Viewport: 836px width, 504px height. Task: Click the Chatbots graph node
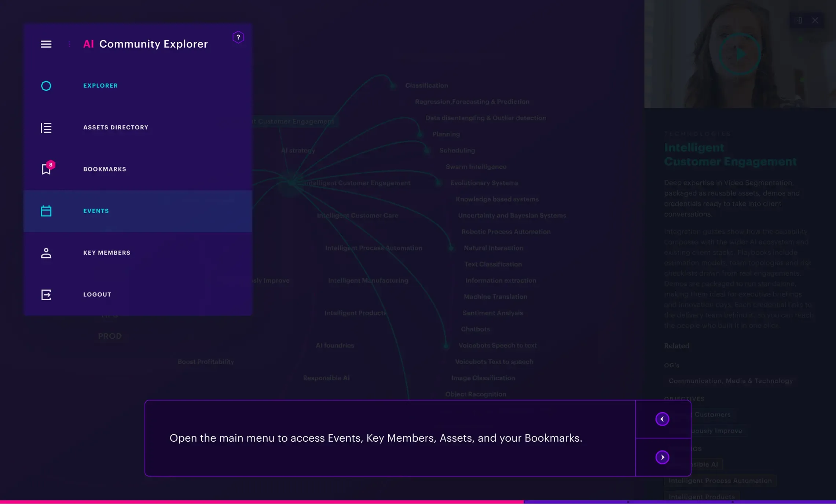point(475,329)
